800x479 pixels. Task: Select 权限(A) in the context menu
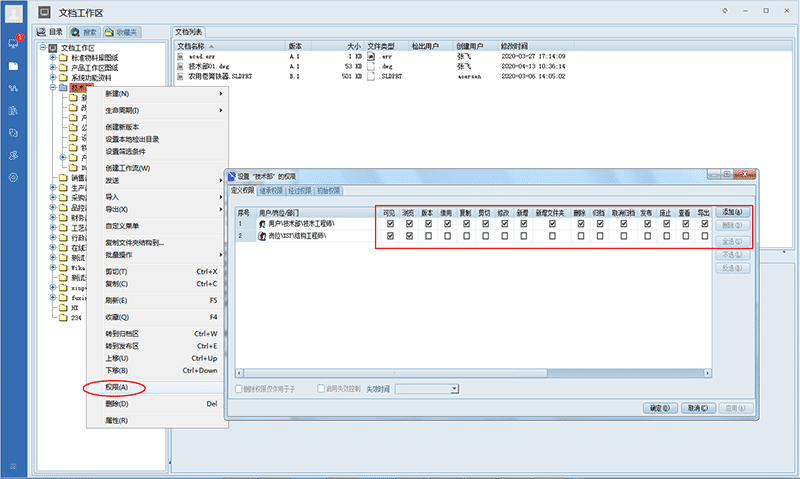(117, 387)
